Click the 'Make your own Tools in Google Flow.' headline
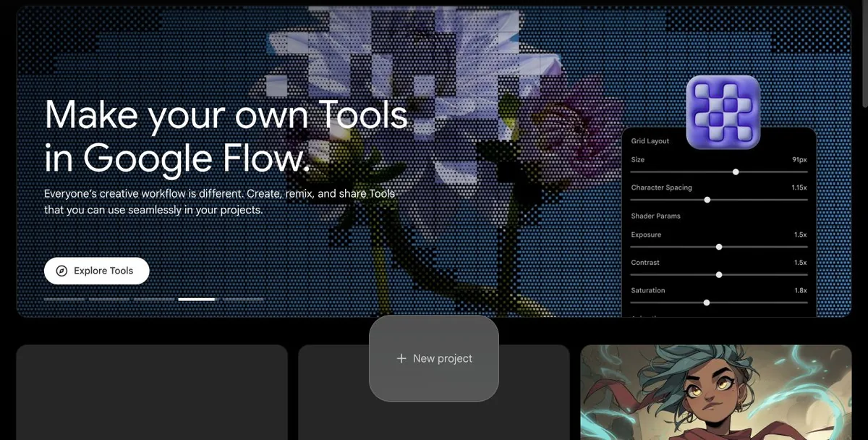Image resolution: width=868 pixels, height=440 pixels. (226, 136)
